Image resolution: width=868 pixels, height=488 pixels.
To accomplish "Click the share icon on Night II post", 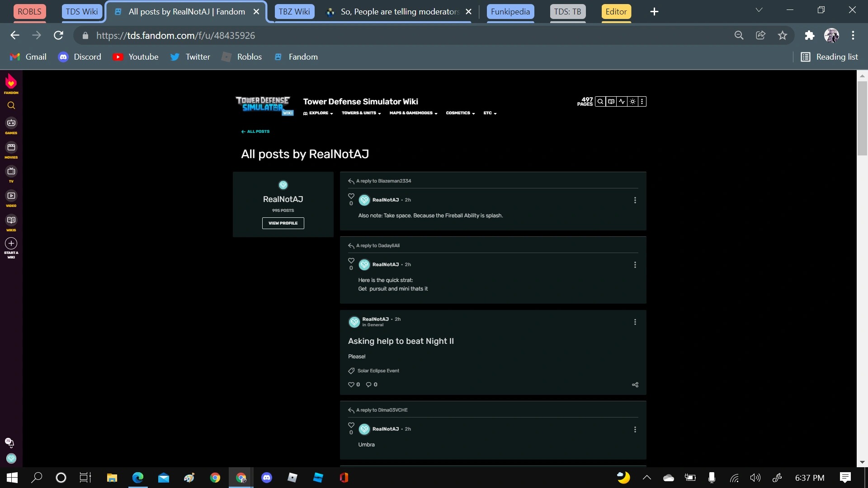I will 635,385.
